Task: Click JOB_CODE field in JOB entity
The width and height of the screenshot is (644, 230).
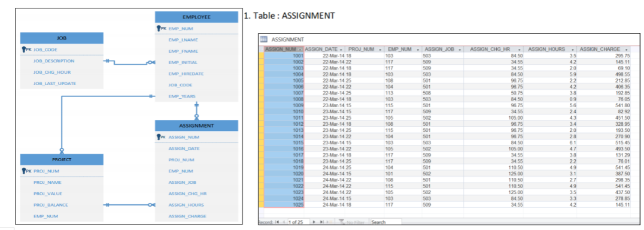Action: pyautogui.click(x=45, y=50)
